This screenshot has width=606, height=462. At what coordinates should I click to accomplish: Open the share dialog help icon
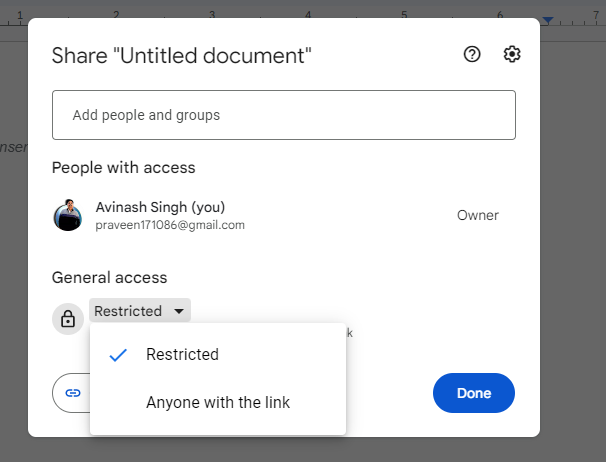pyautogui.click(x=472, y=54)
